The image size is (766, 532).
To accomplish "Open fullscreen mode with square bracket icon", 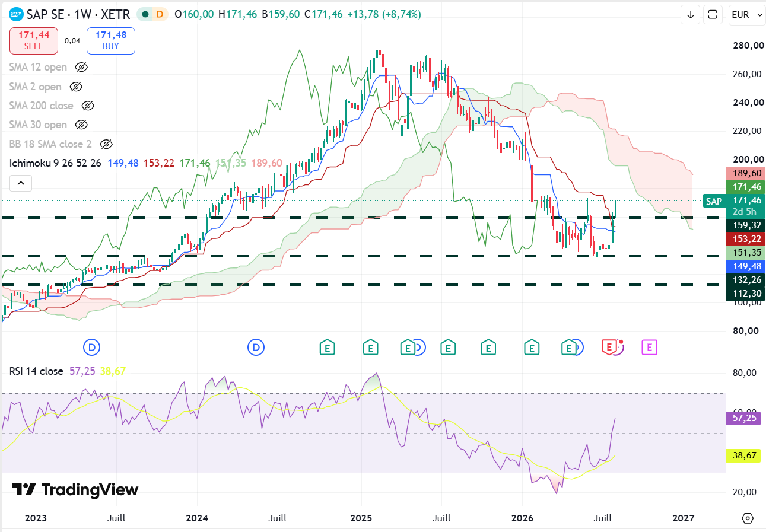I will pos(714,15).
